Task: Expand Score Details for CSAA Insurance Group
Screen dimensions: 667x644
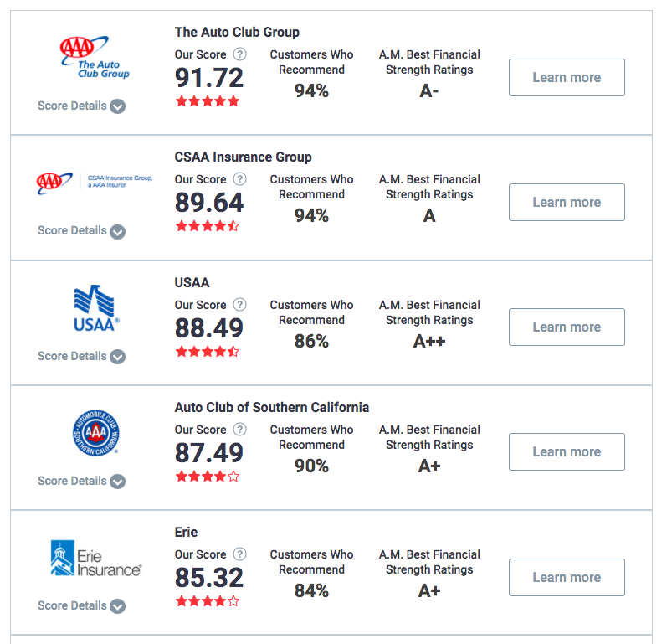Action: click(x=81, y=231)
